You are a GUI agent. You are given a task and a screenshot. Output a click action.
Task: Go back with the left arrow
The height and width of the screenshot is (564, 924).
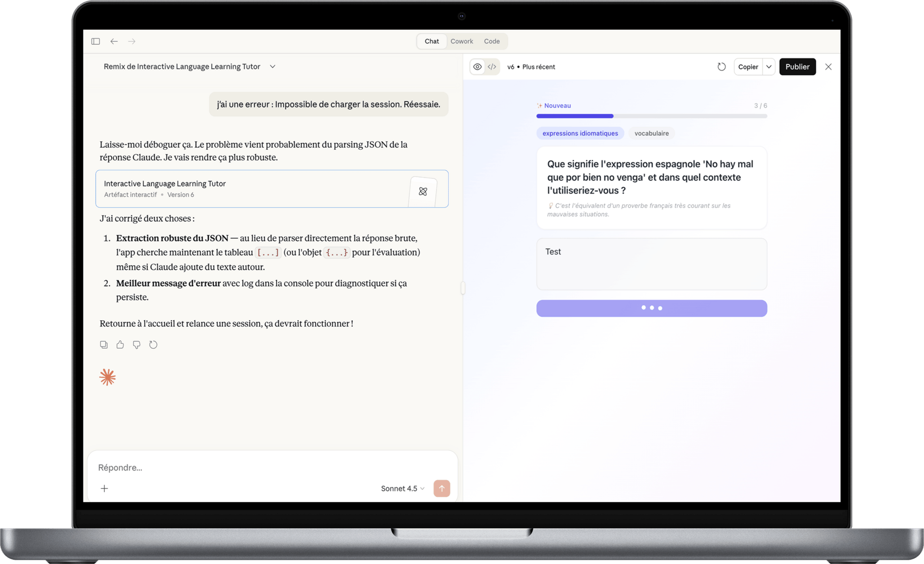114,41
